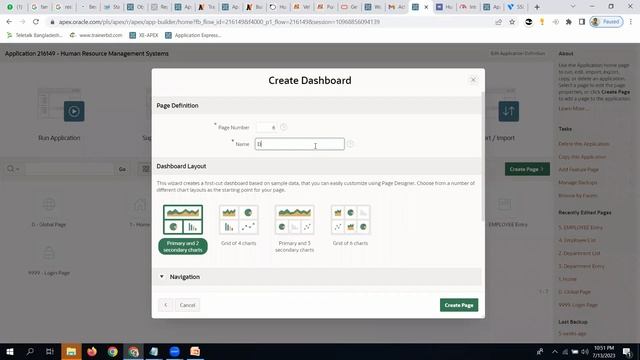Close the Create Dashboard dialog
The height and width of the screenshot is (360, 640).
point(473,80)
